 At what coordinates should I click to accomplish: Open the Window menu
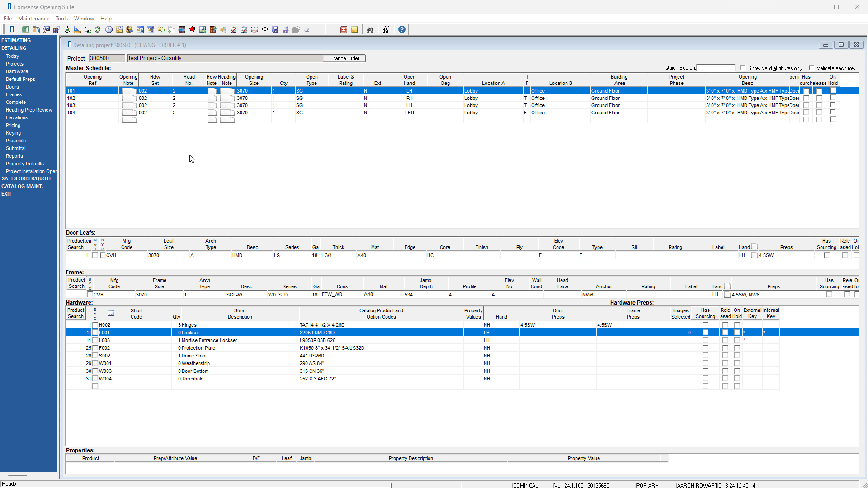84,19
